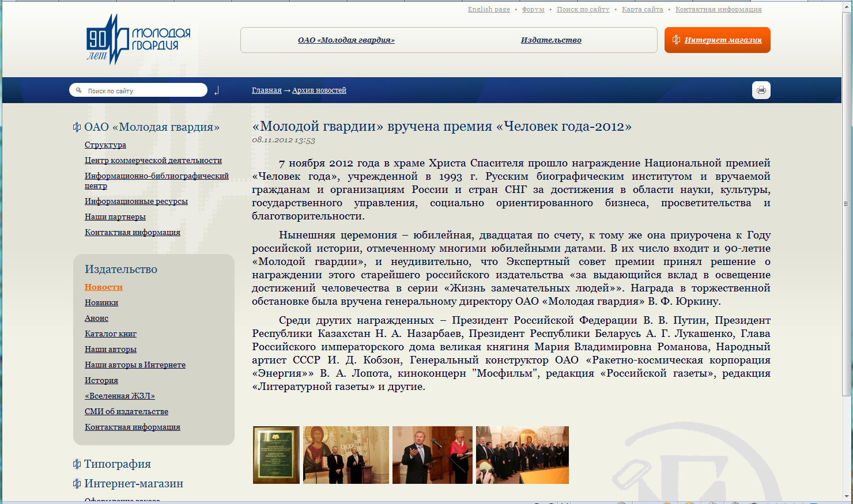Open Контактная информация under ОАО section

[x=133, y=233]
